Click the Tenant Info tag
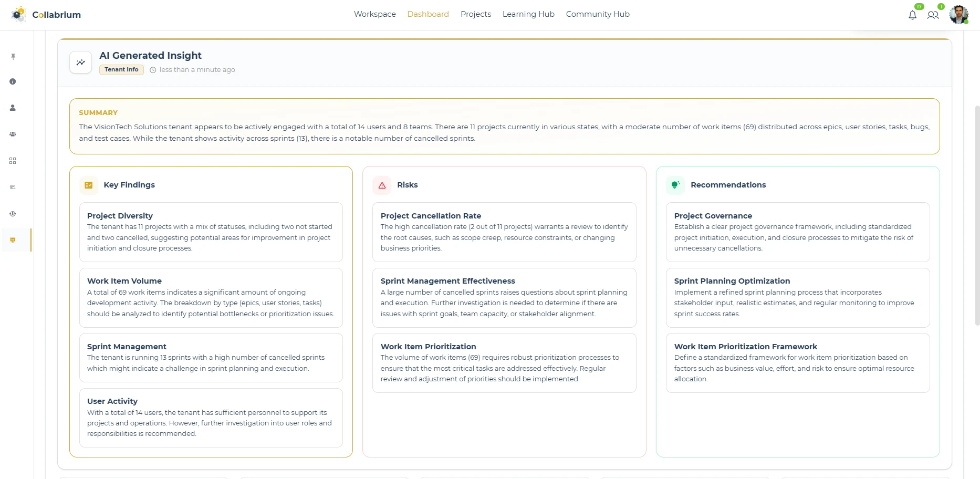This screenshot has width=980, height=479. [121, 69]
